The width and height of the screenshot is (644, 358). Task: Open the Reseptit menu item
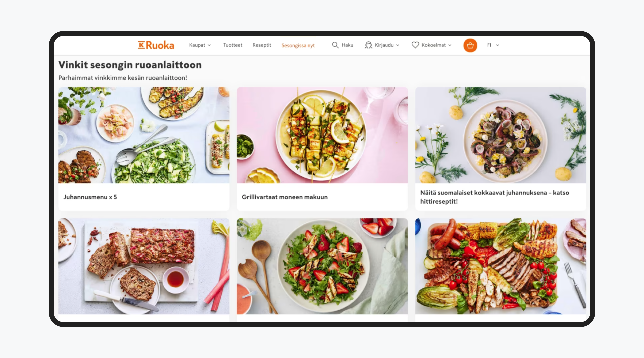coord(261,45)
